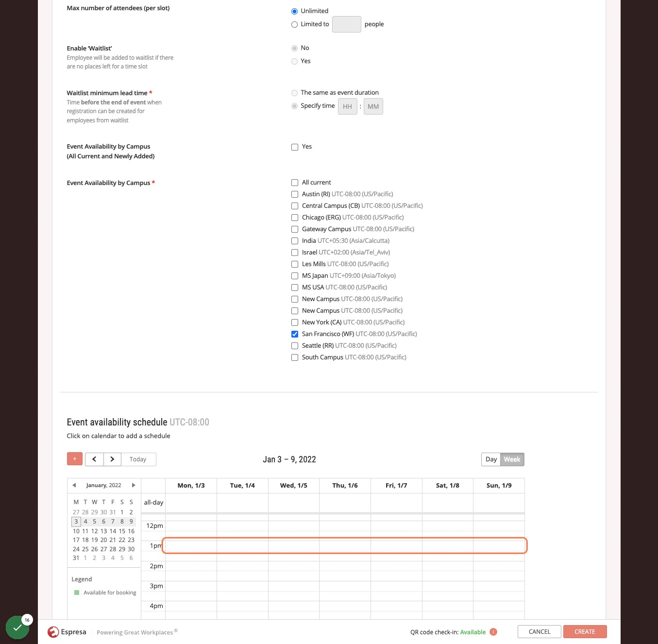The width and height of the screenshot is (658, 644).
Task: Select Limited to attendees radio option
Action: (294, 24)
